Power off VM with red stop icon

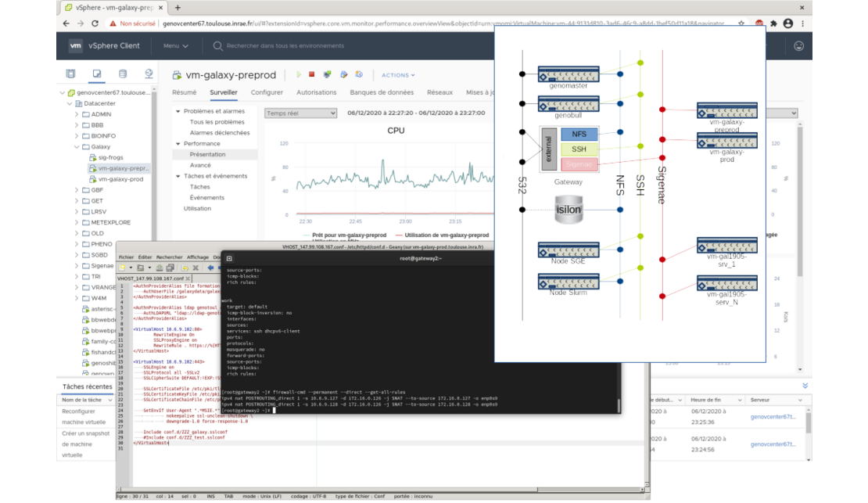coord(312,74)
